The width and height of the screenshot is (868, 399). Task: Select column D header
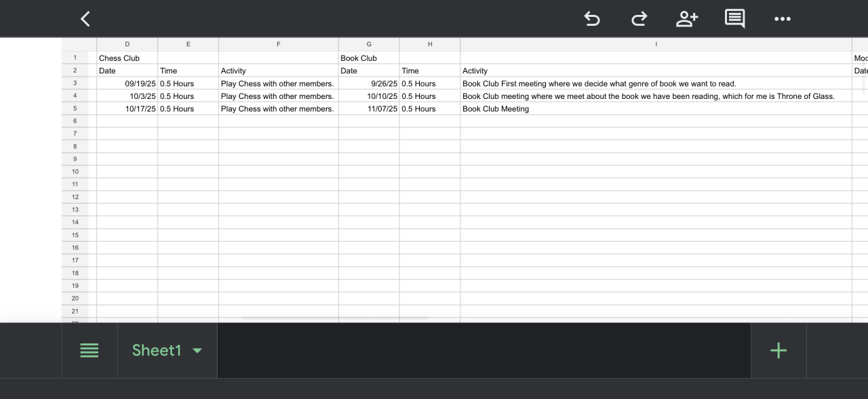127,45
